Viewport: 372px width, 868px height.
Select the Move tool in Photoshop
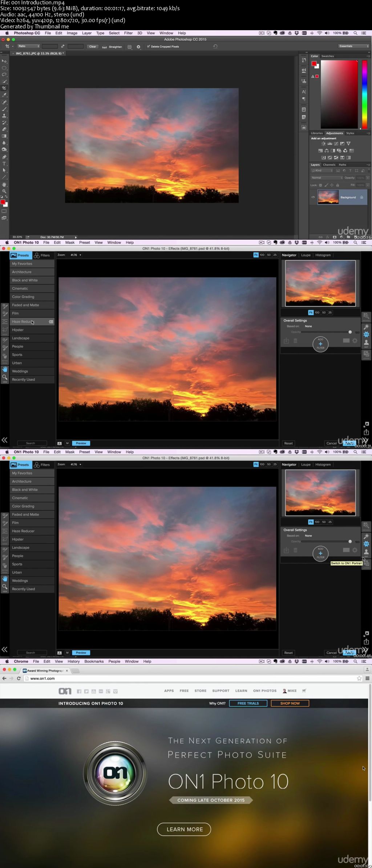pos(4,61)
